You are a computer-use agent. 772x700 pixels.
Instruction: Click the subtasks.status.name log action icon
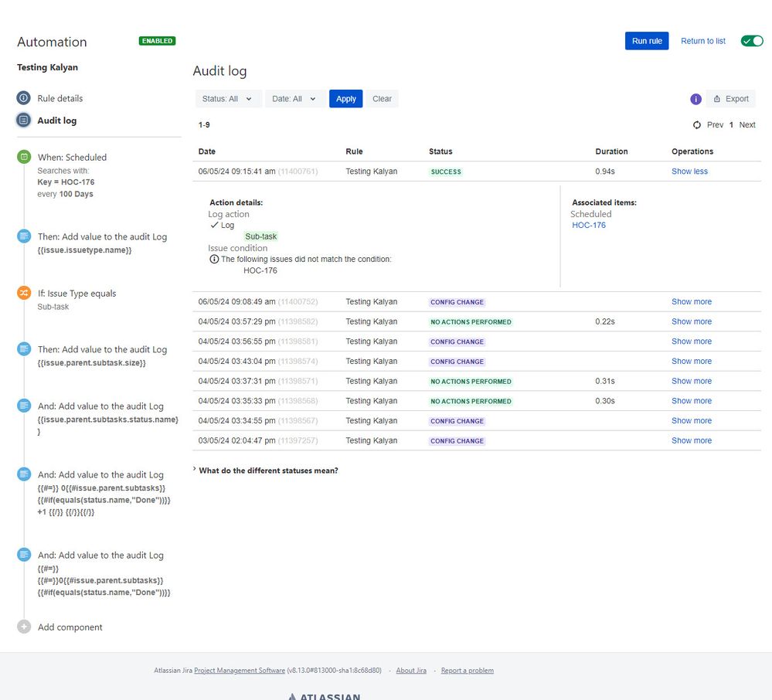[24, 406]
